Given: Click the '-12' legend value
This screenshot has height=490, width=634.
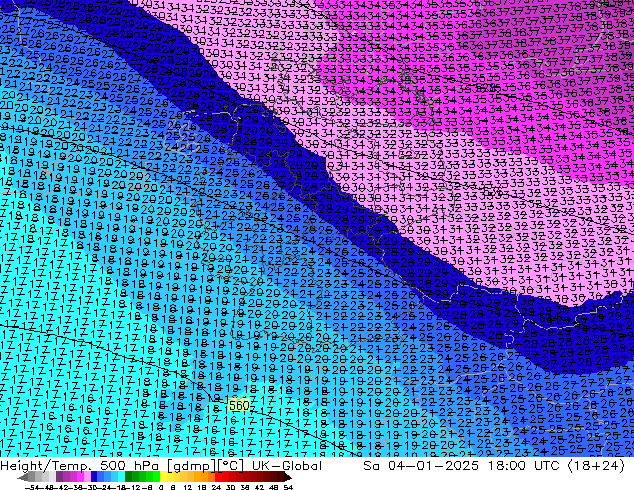Looking at the screenshot, I should (135, 488).
